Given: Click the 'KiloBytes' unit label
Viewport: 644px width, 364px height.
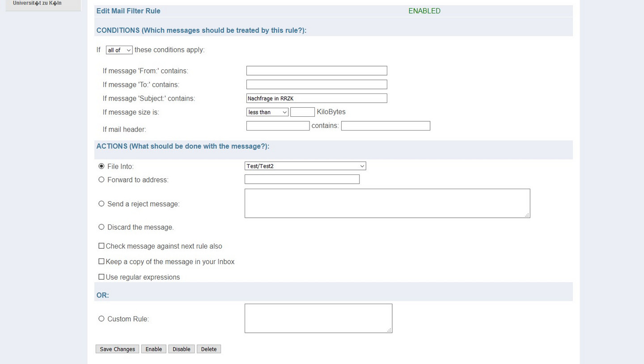Looking at the screenshot, I should (x=331, y=112).
